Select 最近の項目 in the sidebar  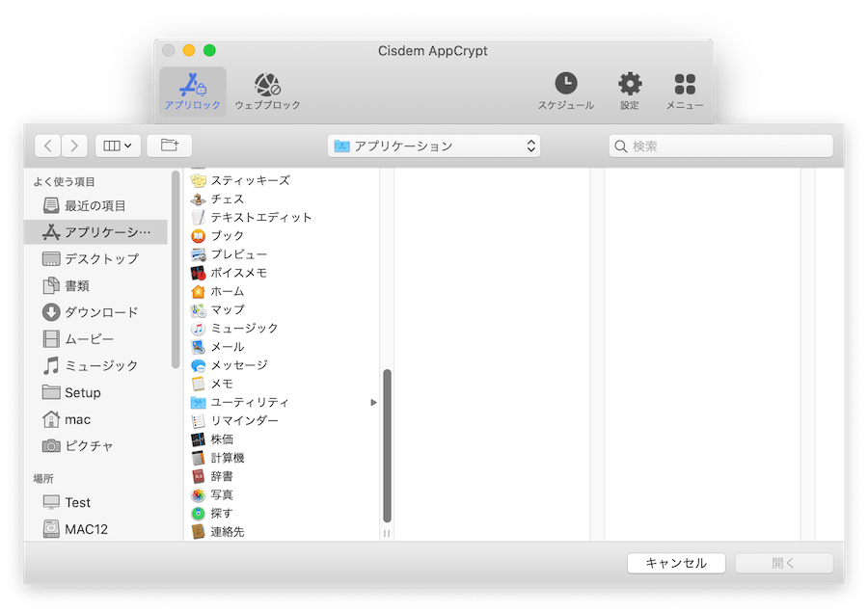click(95, 206)
